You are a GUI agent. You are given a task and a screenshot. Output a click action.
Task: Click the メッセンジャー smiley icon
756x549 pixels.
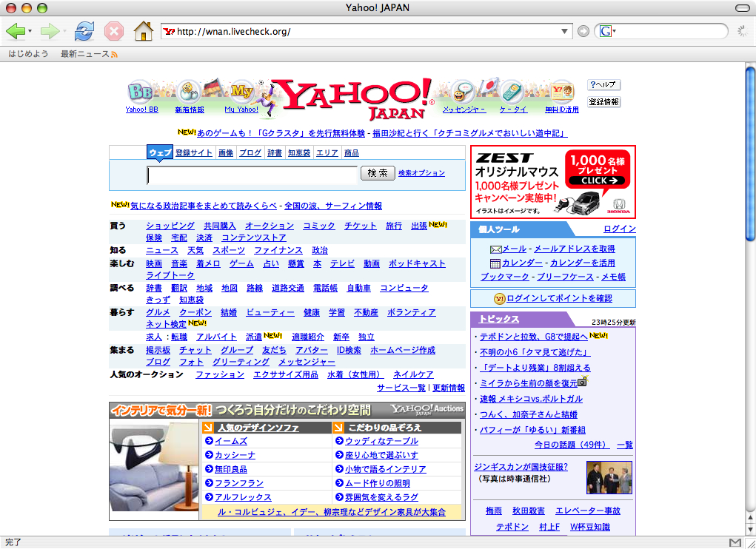464,92
